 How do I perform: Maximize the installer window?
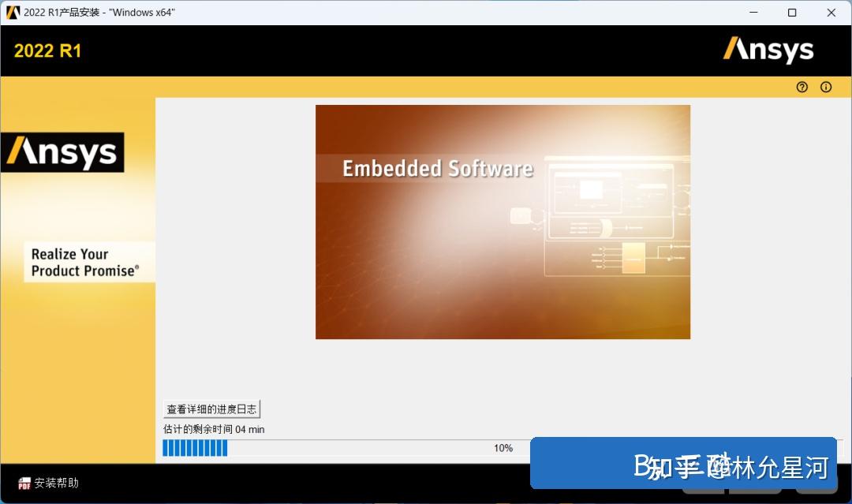792,13
